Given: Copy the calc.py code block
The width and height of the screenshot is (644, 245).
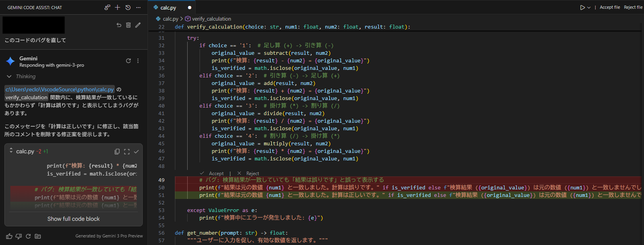Looking at the screenshot, I should [117, 152].
